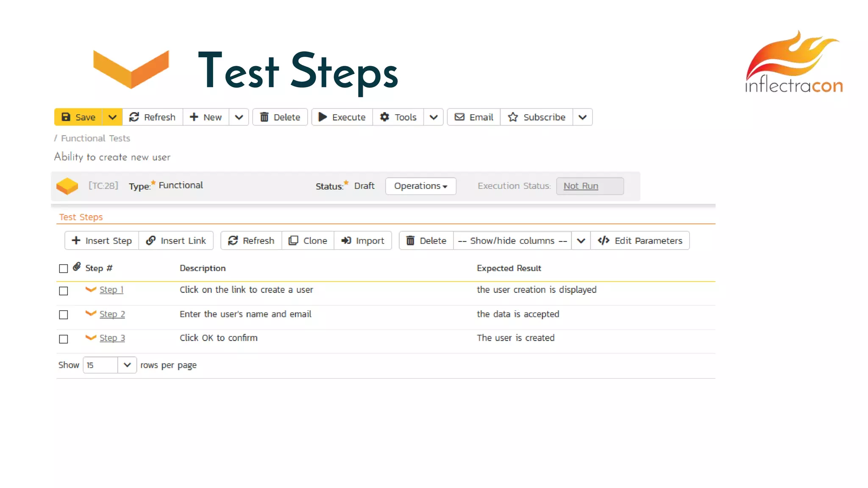Click the test case name 'Ability to create new user'
Viewport: 868px width, 488px height.
pos(112,157)
